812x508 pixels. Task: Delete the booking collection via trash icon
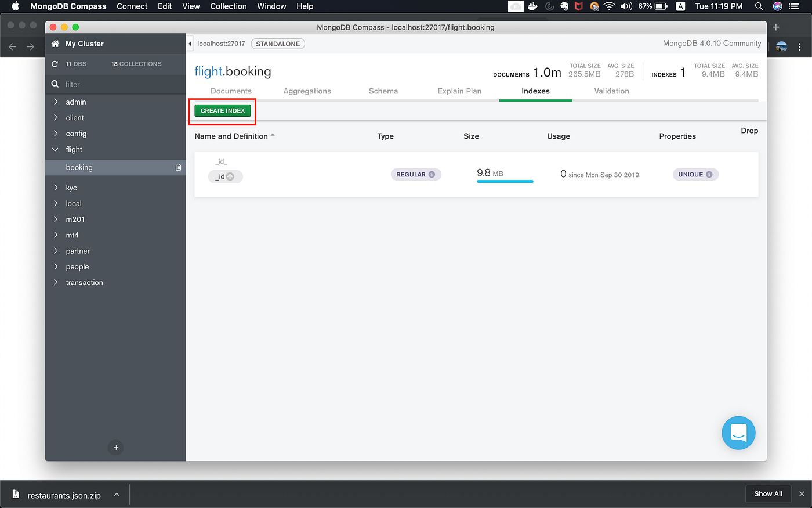coord(178,167)
